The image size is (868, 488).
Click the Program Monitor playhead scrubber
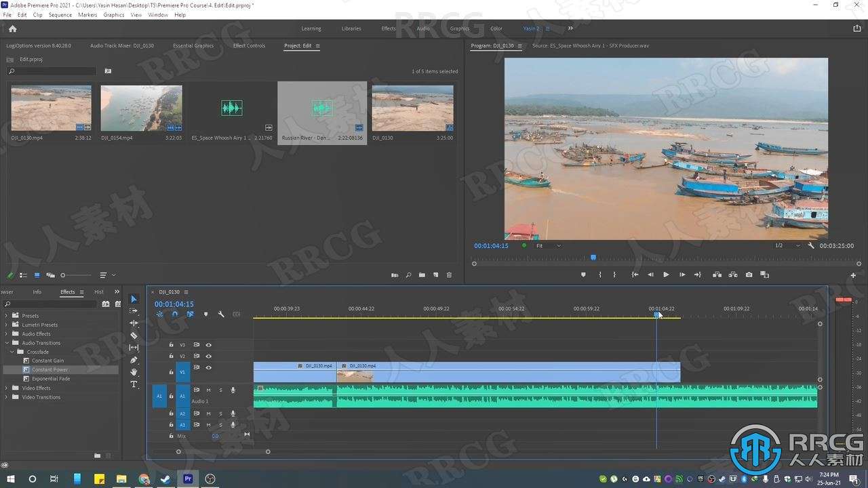593,258
